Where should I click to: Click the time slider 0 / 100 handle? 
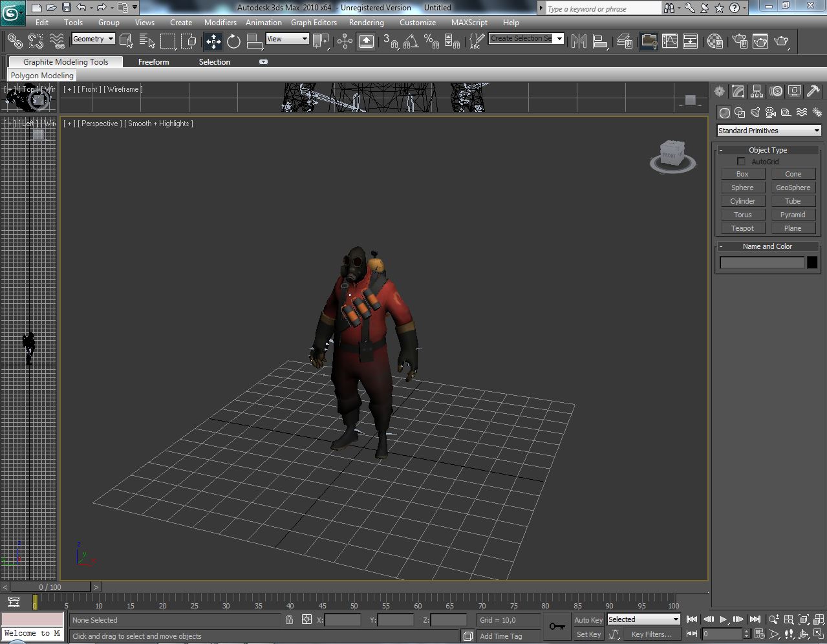(x=50, y=587)
